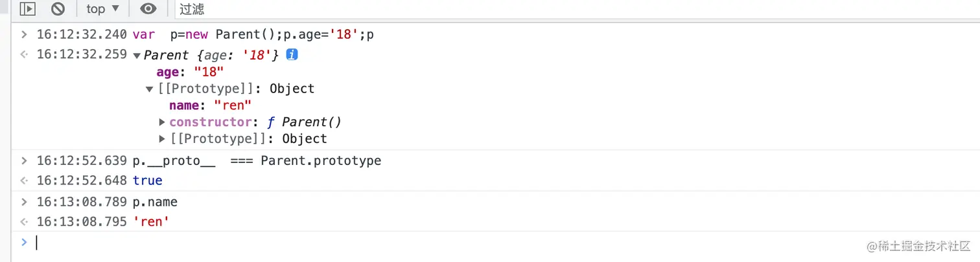Image resolution: width=980 pixels, height=262 pixels.
Task: Click the p.name command entry
Action: click(155, 202)
